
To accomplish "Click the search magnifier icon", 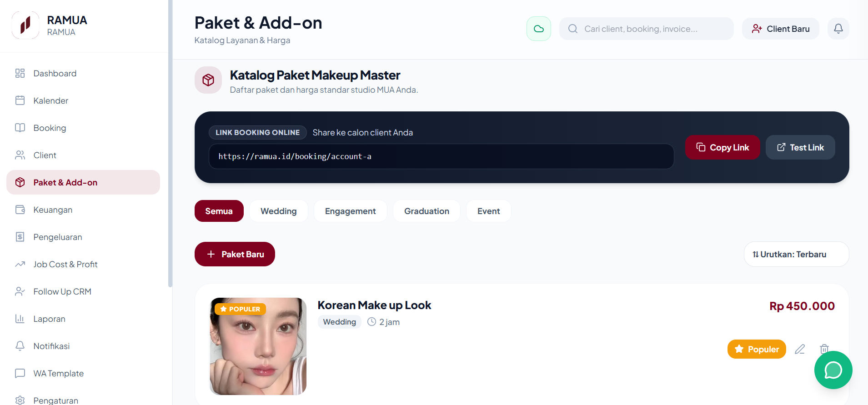I will click(573, 29).
